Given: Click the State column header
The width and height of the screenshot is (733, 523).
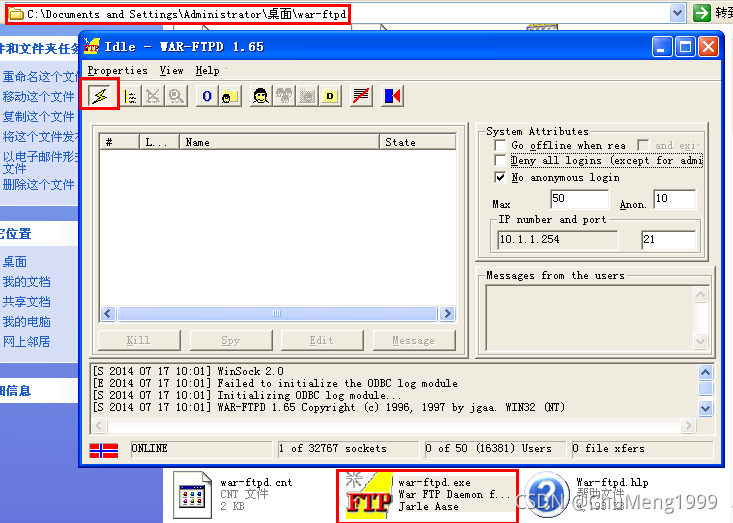Looking at the screenshot, I should click(x=417, y=142).
